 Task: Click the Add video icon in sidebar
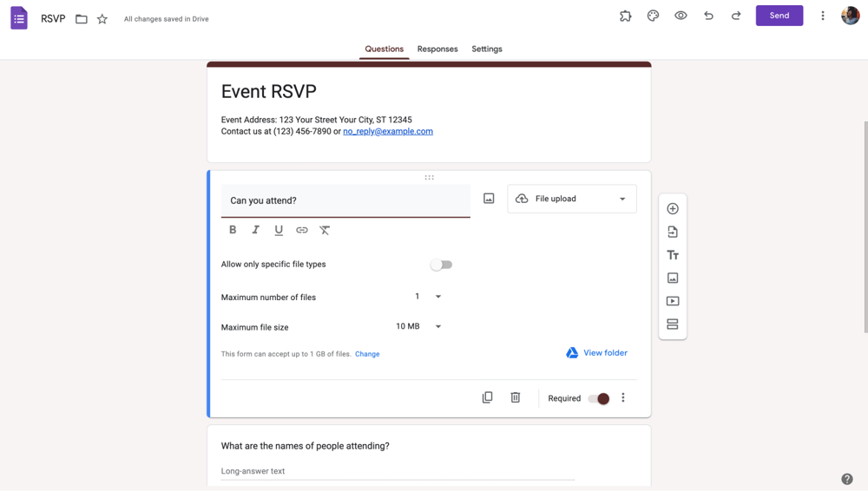point(673,301)
